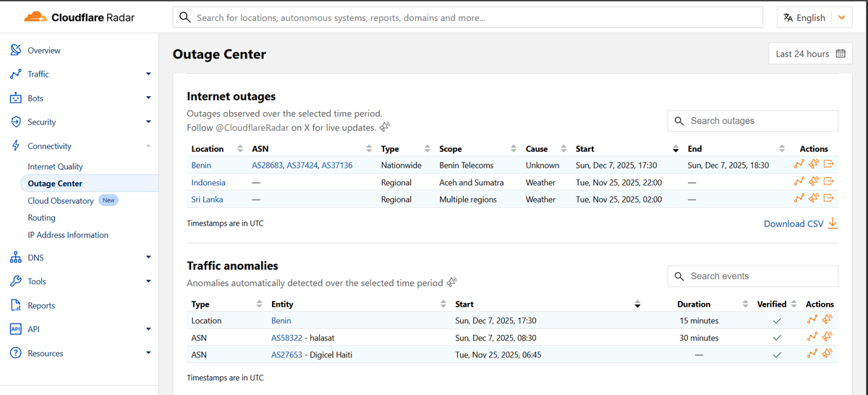Focus the Search outages field
The height and width of the screenshot is (395, 868).
pyautogui.click(x=752, y=121)
